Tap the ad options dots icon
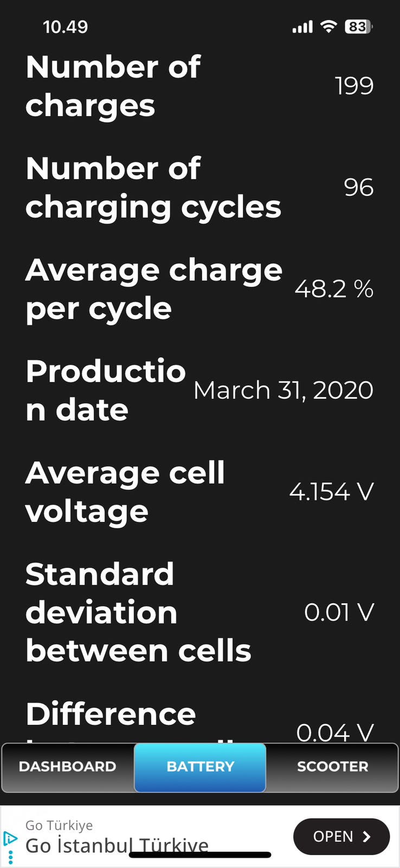Viewport: 400px width, 868px height. (10, 857)
